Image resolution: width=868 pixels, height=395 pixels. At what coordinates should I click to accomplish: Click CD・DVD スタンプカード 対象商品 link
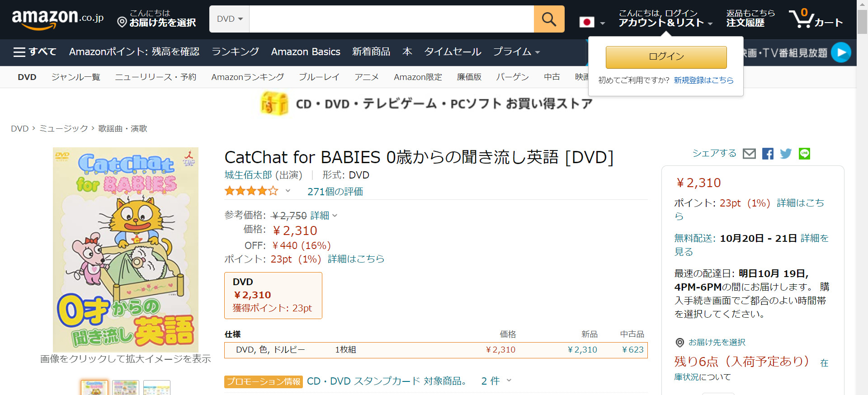[x=387, y=381]
